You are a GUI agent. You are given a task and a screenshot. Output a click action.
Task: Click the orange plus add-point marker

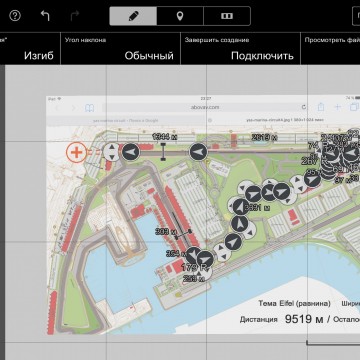pyautogui.click(x=77, y=153)
